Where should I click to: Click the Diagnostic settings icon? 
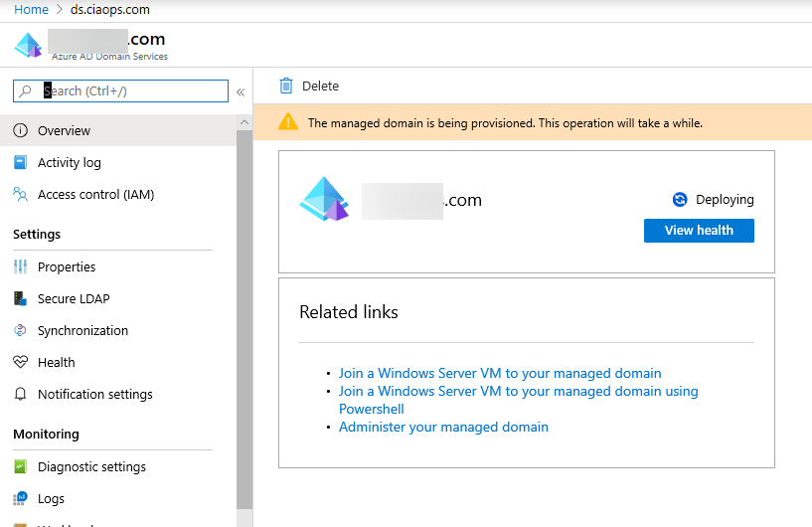(21, 467)
